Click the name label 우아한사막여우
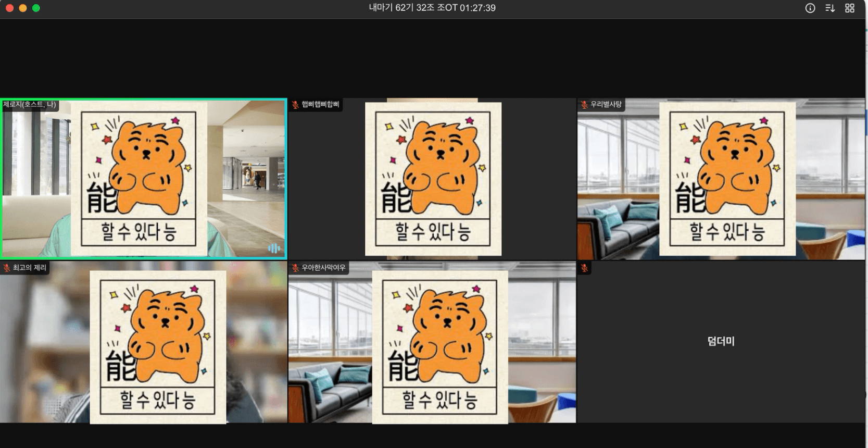Screen dimensions: 868x448 [x=323, y=268]
